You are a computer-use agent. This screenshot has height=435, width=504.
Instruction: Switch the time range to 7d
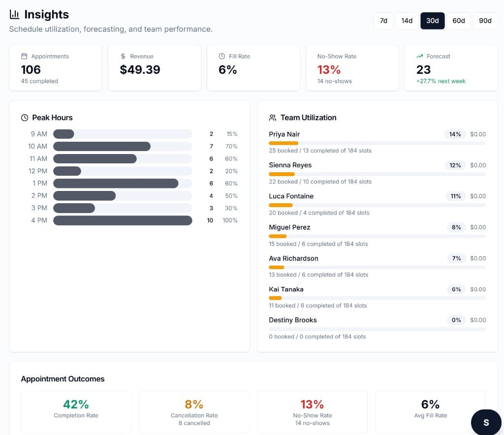[383, 21]
